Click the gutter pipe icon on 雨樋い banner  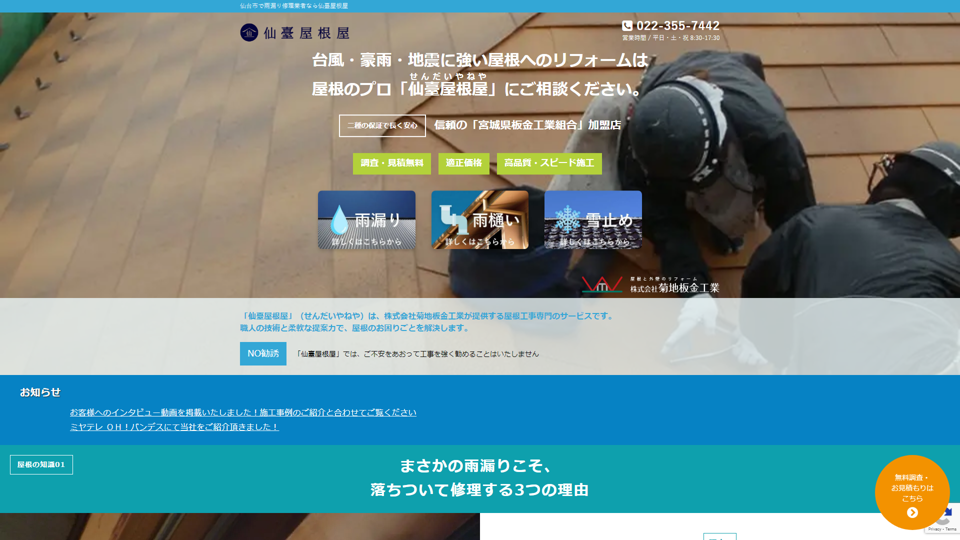click(x=453, y=220)
